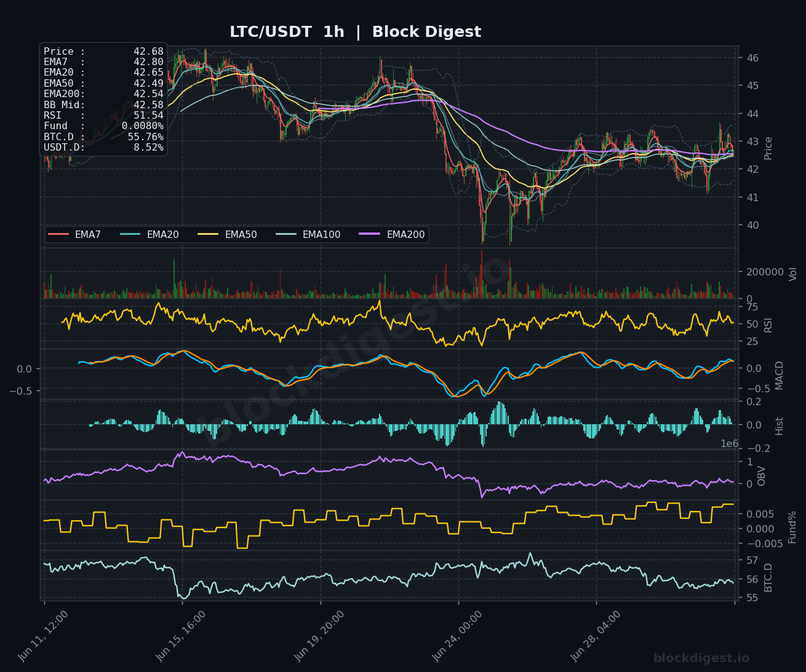Click the 'BTC.D' axis label

tap(768, 577)
